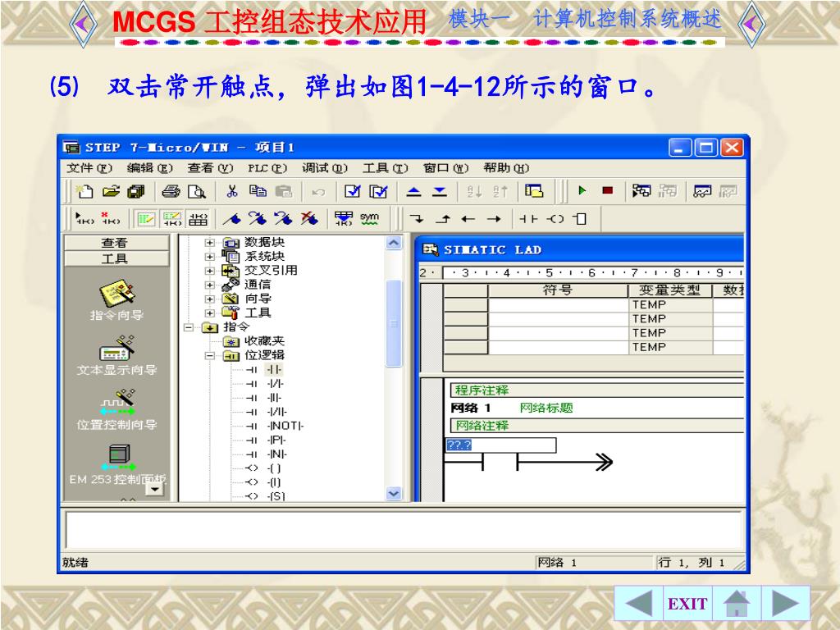Expand the 交叉引用 tree node
840x630 pixels.
click(210, 271)
